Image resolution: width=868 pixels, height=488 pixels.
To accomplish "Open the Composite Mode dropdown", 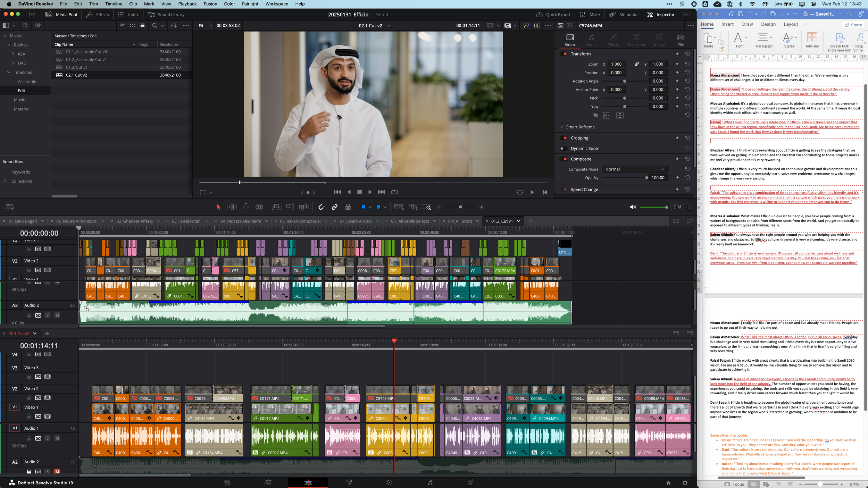I will 634,169.
